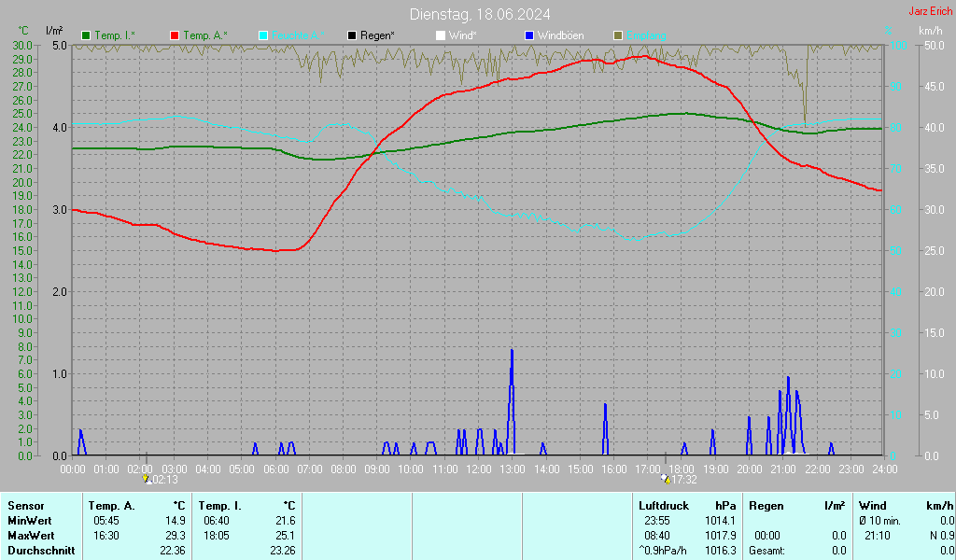Viewport: 956px width, 560px height.
Task: Click the 'Temp. A.' table column header
Action: (112, 506)
